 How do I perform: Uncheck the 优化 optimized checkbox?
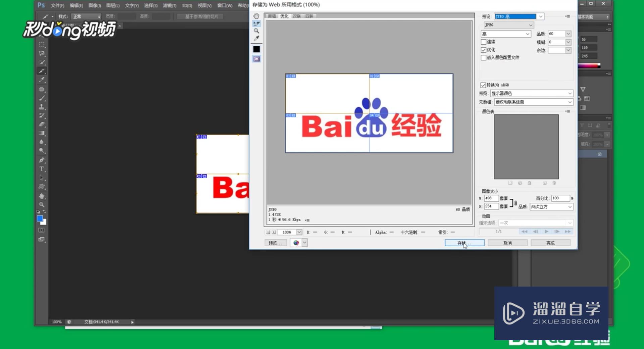pos(483,50)
